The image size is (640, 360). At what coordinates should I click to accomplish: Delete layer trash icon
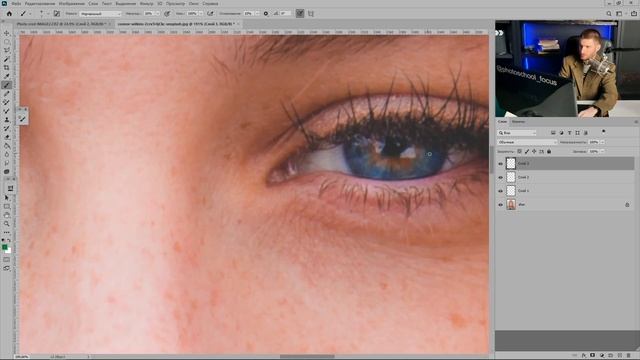[x=629, y=356]
